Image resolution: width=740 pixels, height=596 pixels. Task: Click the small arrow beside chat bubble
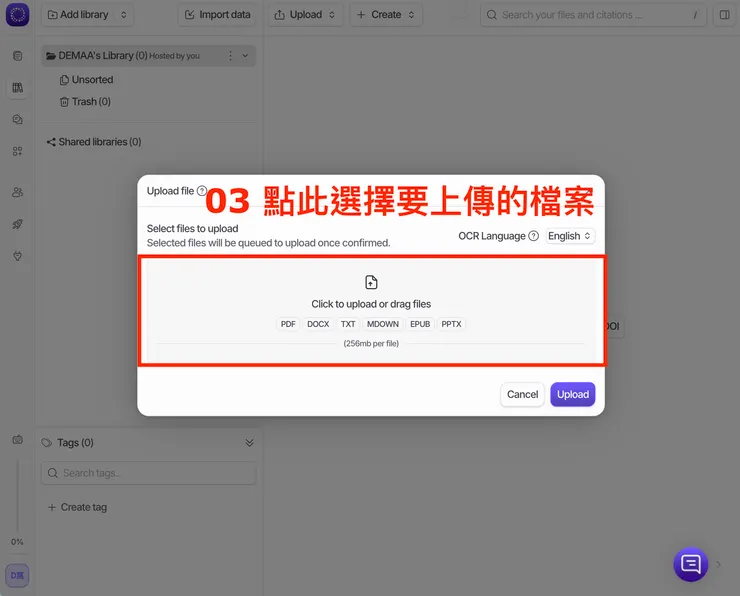click(x=719, y=564)
